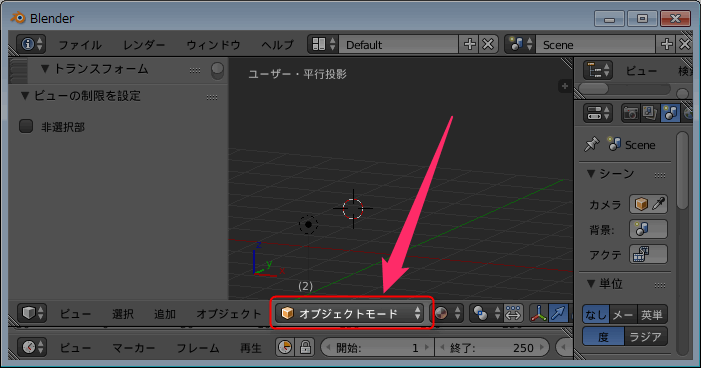This screenshot has width=701, height=368.
Task: Select 度 rotation units
Action: [604, 337]
